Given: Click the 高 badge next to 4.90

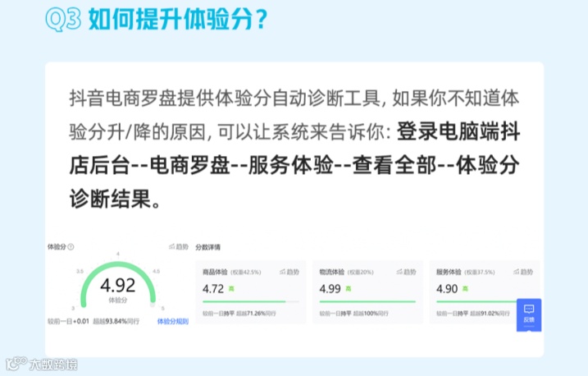Looking at the screenshot, I should pos(465,289).
